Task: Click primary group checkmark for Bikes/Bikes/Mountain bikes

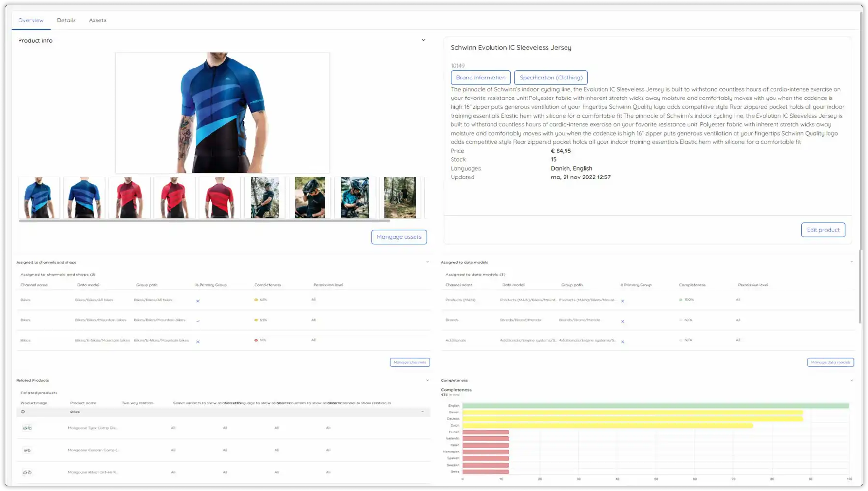Action: click(x=198, y=321)
